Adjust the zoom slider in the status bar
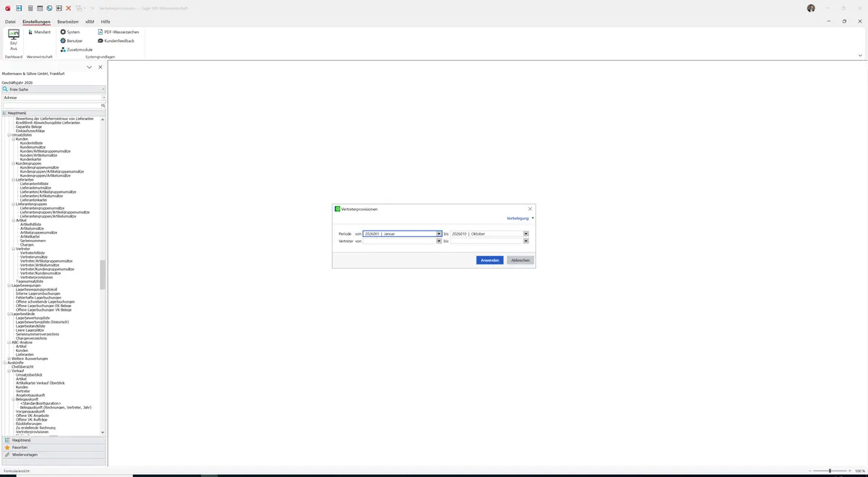 click(830, 470)
